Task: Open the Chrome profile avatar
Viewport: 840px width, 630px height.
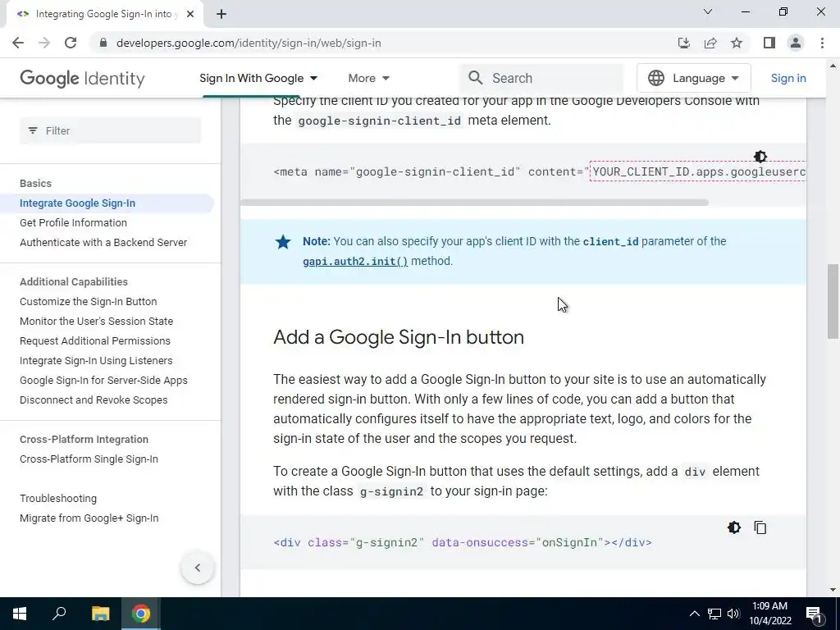Action: coord(796,43)
